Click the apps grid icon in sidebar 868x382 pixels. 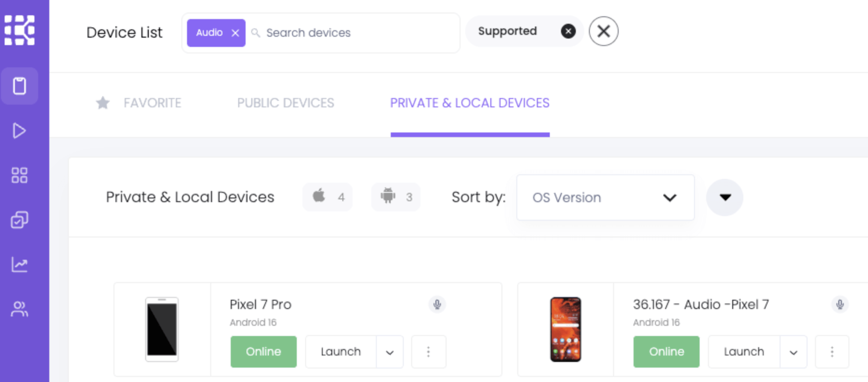point(20,175)
